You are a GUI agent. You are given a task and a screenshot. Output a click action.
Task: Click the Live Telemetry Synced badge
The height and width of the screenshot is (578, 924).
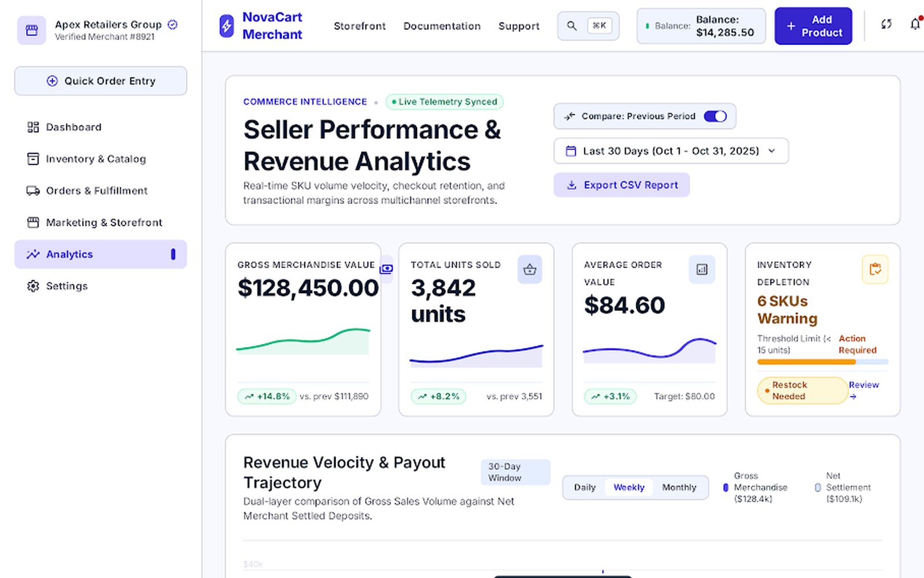(444, 102)
